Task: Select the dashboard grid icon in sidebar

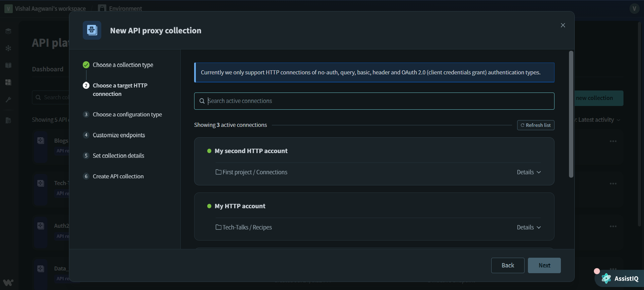Action: (8, 82)
